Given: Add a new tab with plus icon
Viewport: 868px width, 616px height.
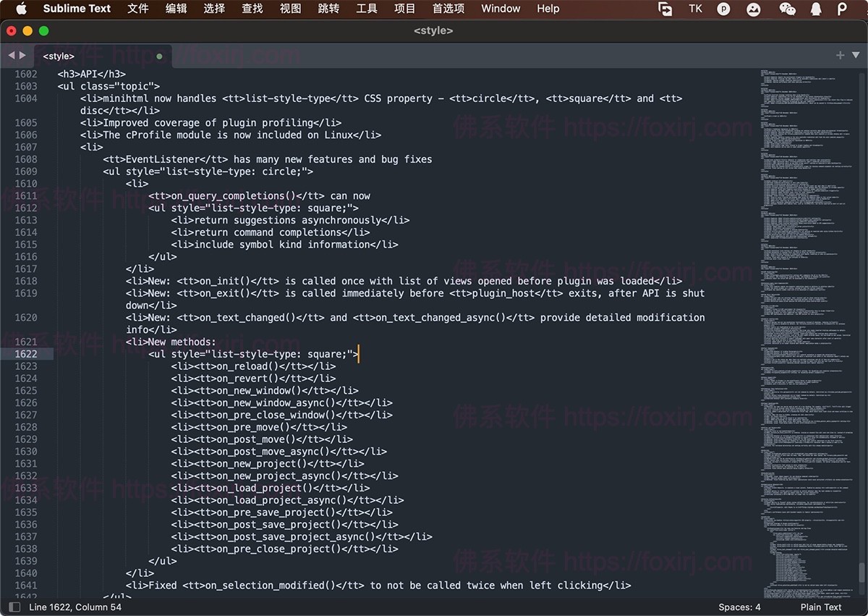Looking at the screenshot, I should [840, 56].
